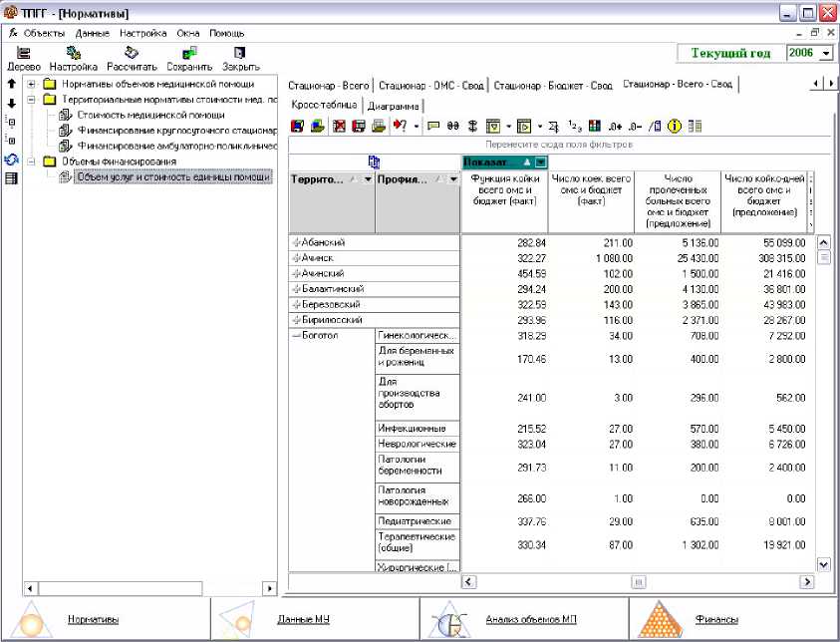Click the up arrow icon in left sidebar
Viewport: 840px width, 642px height.
pos(11,84)
